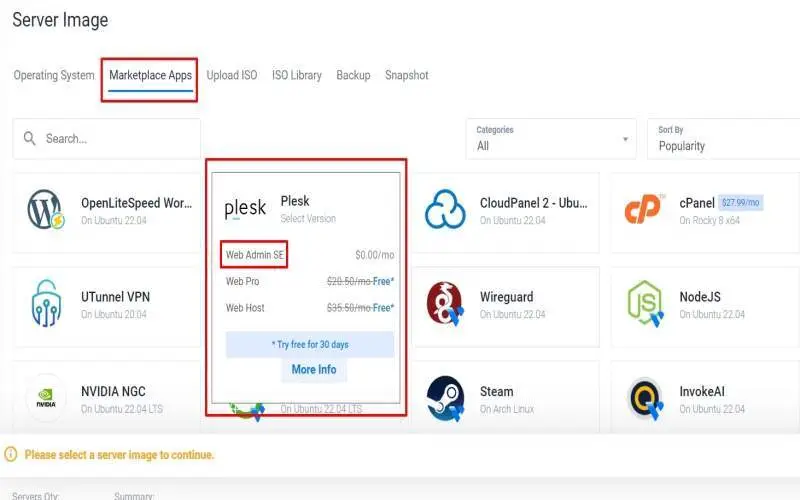The width and height of the screenshot is (800, 500).
Task: Switch to the Upload ISO tab
Action: coord(232,75)
